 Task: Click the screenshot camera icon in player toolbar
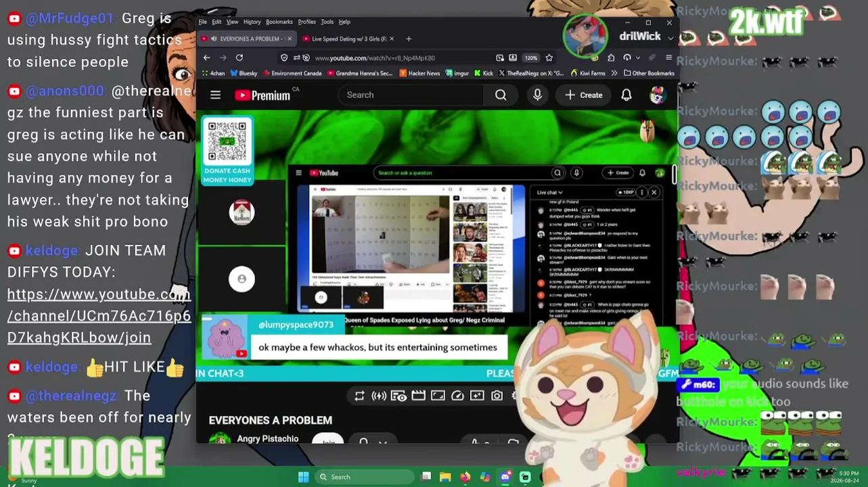coord(497,396)
